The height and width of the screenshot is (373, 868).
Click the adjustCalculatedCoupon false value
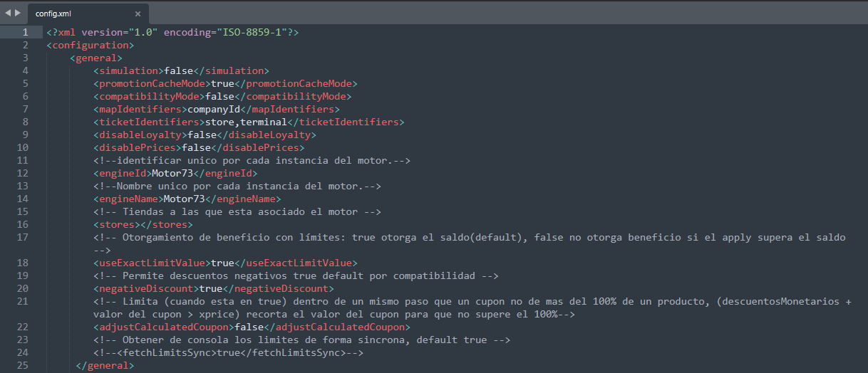(249, 327)
